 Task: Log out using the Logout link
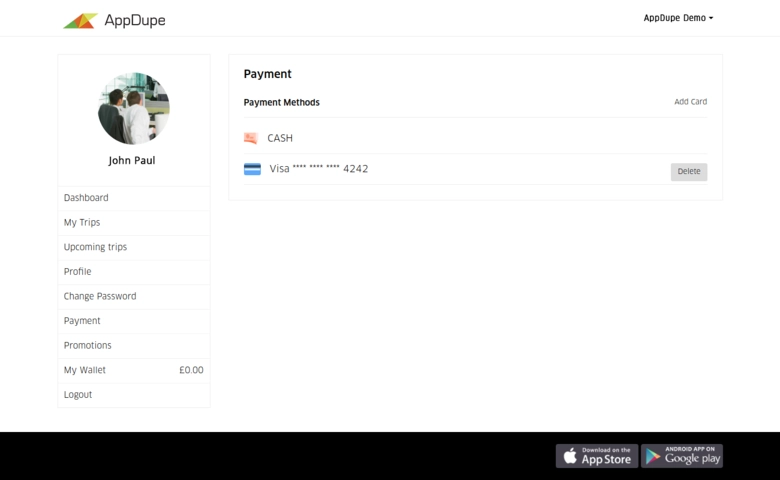pyautogui.click(x=134, y=395)
